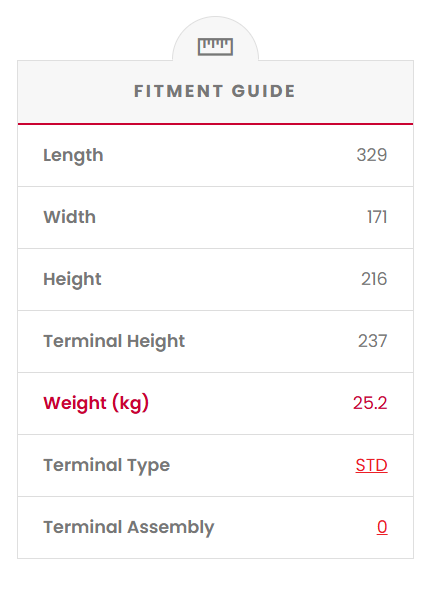Click the semicircle tab holding the ruler
This screenshot has height=590, width=432.
point(215,38)
